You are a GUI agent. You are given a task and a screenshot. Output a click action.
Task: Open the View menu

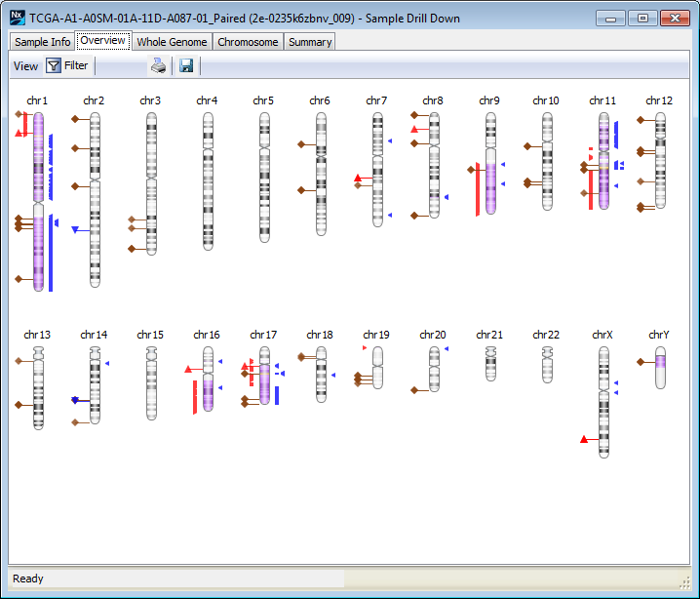(25, 66)
